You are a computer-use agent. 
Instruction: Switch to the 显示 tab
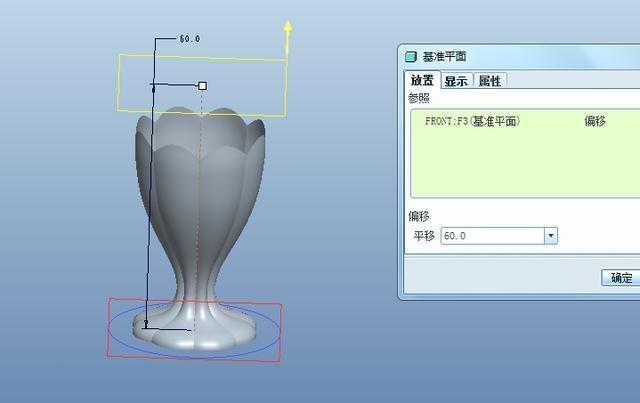click(x=456, y=81)
